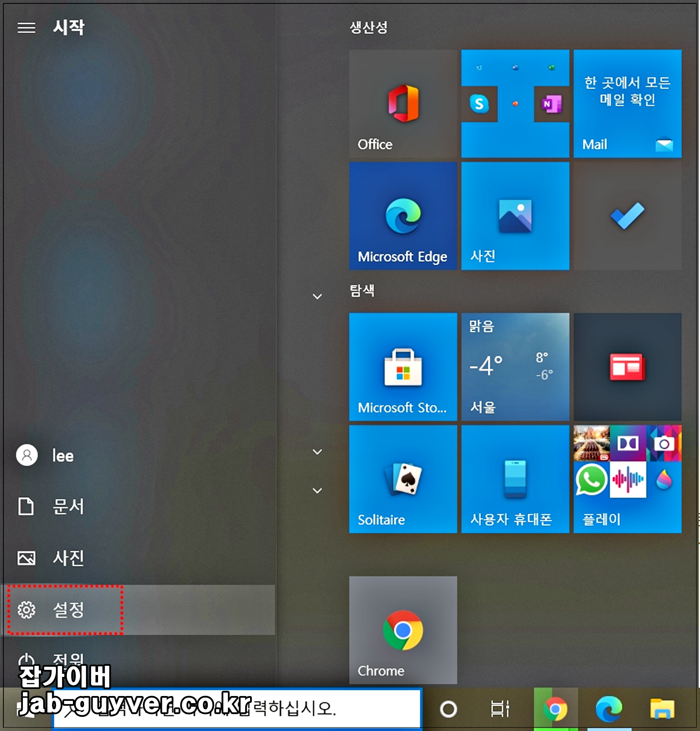Open the large Chrome tile

point(402,630)
